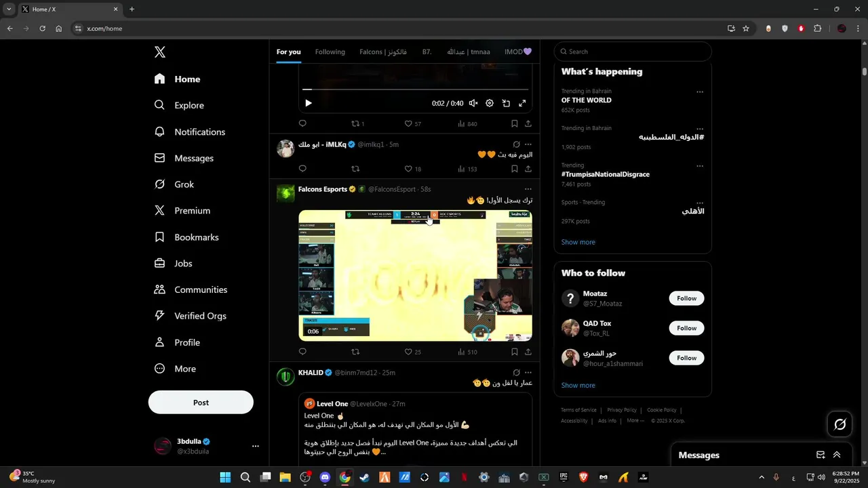Screen dimensions: 868x488
Task: Open options for OF THE WORLD trend
Action: click(700, 92)
